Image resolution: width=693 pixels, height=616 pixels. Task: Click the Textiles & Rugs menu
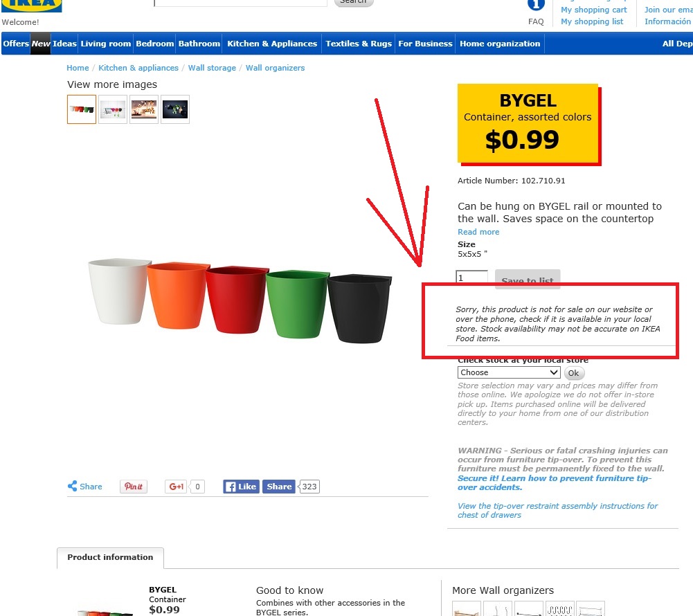(x=359, y=44)
